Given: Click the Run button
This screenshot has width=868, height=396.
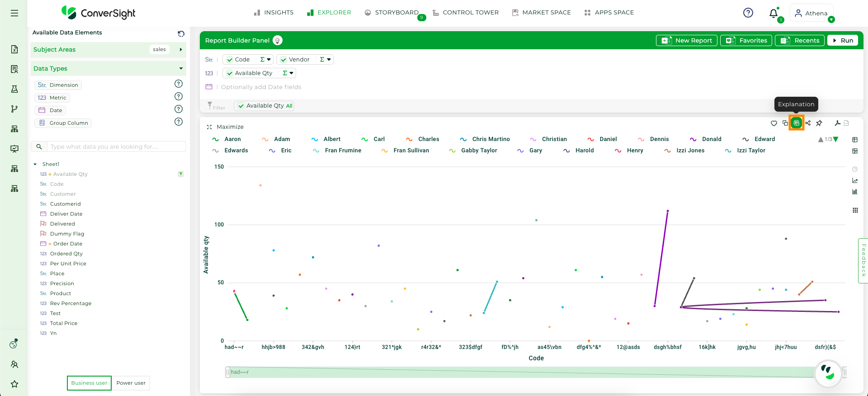Looking at the screenshot, I should (x=843, y=40).
